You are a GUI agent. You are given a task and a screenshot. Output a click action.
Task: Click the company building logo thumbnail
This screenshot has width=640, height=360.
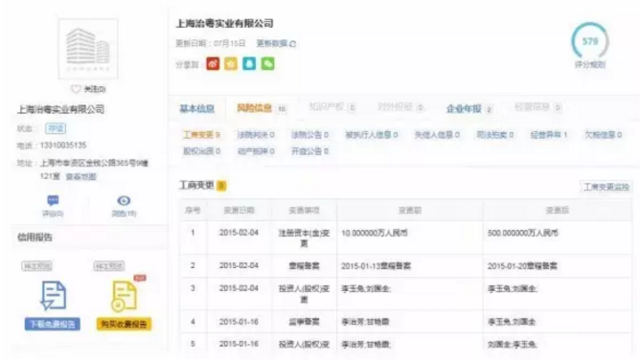(x=88, y=49)
